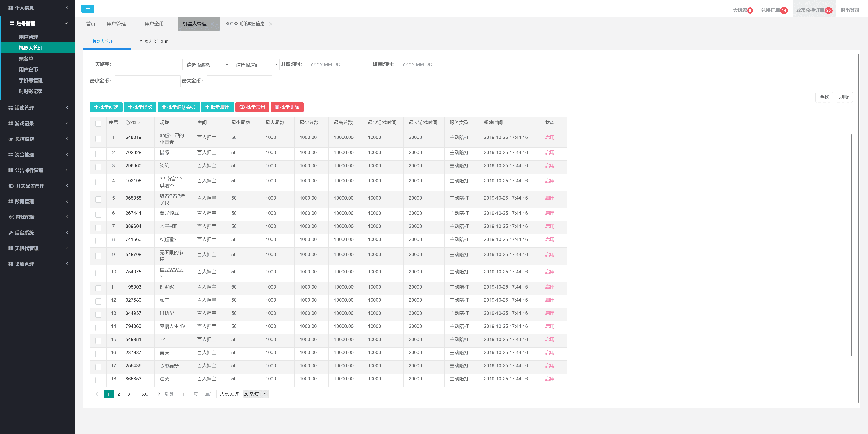Click the hamburger menu toggle icon

coord(88,9)
